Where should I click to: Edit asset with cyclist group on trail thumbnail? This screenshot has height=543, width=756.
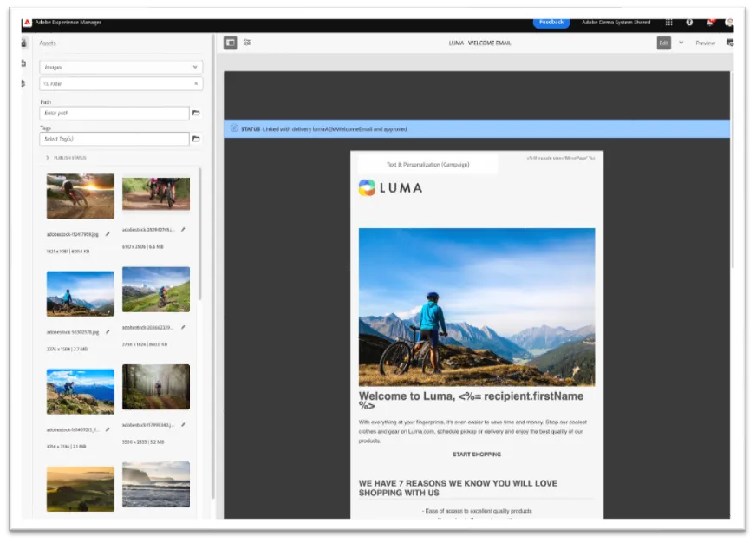(x=183, y=230)
